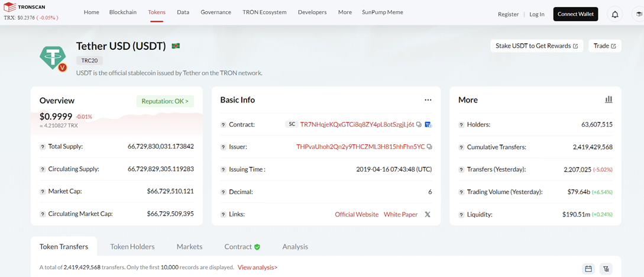Click the help icon beside Trading Volume (Yesterday)
Viewport: 644px width, 277px height.
coord(461,192)
